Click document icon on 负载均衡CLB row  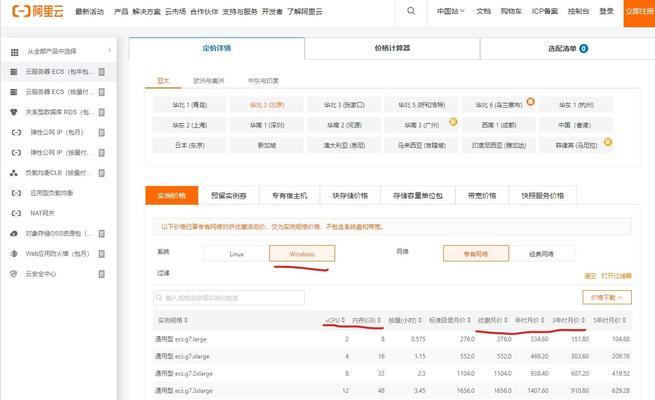[x=102, y=173]
